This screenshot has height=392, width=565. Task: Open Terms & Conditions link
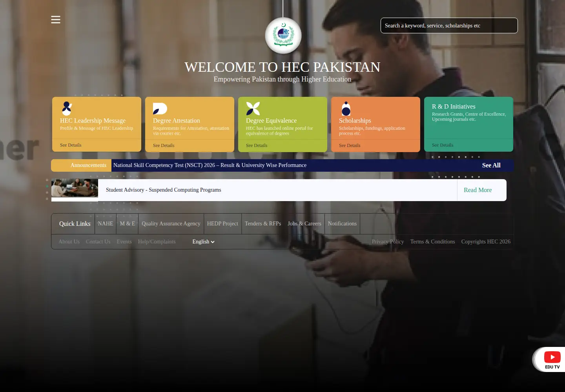[x=433, y=242]
